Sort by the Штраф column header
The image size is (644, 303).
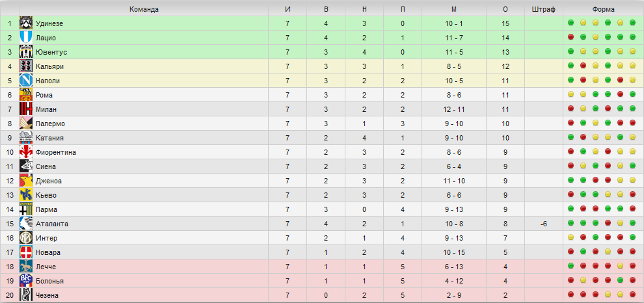point(543,10)
